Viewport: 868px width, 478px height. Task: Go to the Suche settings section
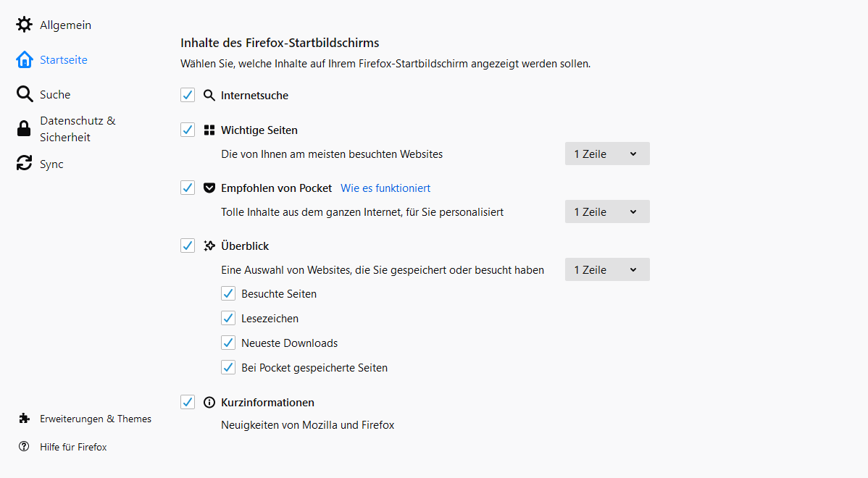pyautogui.click(x=55, y=95)
